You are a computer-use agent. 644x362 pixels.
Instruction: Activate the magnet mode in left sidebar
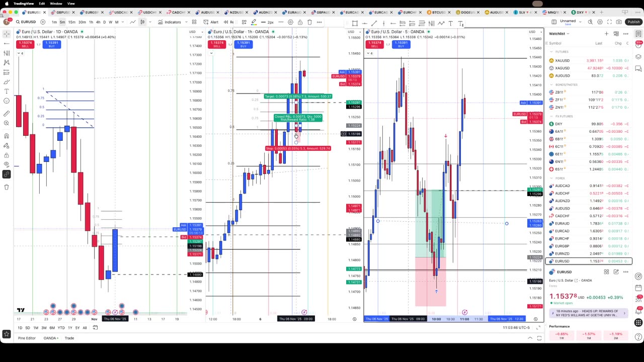pyautogui.click(x=7, y=136)
